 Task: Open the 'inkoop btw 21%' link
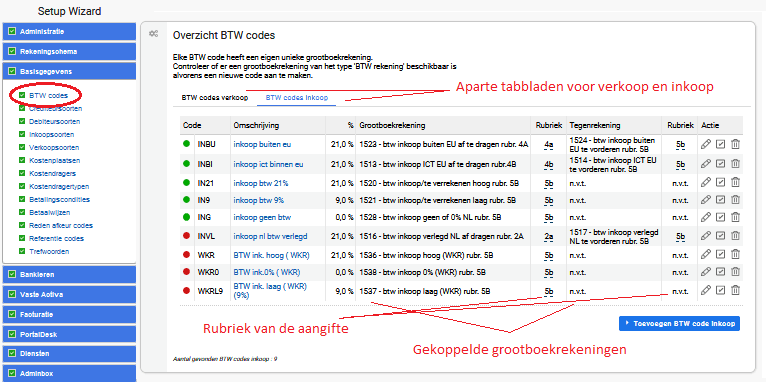coord(261,183)
